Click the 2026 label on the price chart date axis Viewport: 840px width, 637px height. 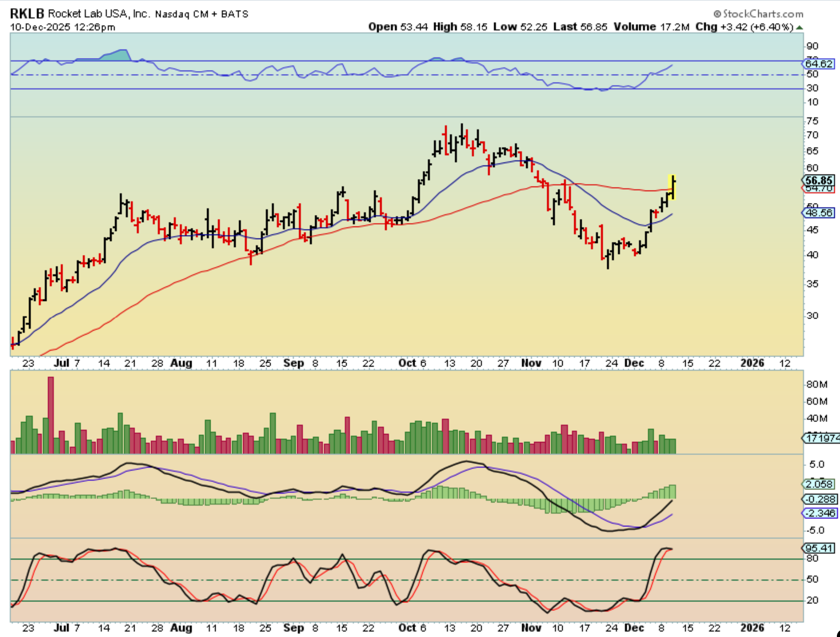pos(752,363)
